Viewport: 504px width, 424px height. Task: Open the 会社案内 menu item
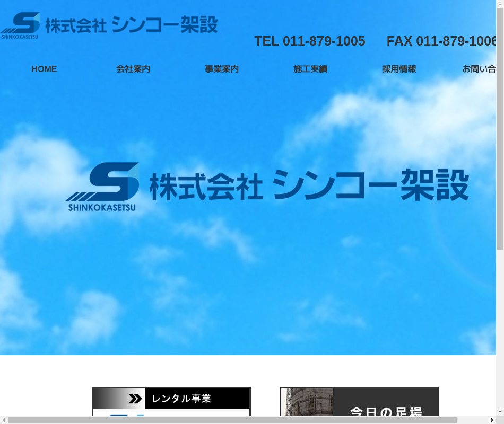click(133, 69)
